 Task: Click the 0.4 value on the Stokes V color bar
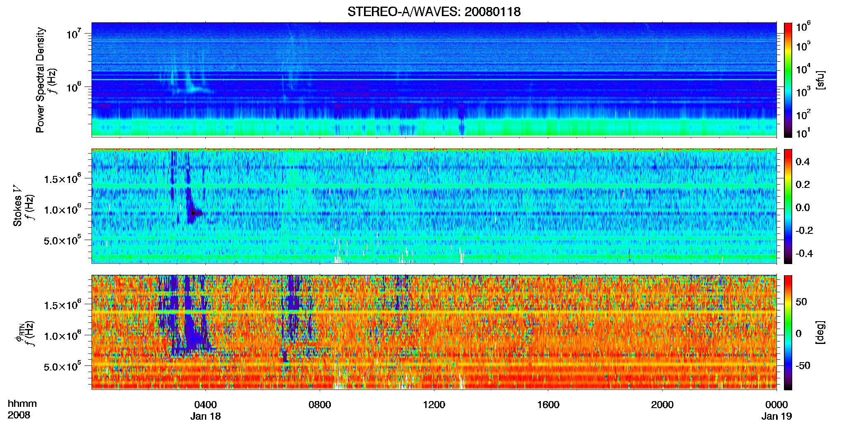[x=803, y=162]
